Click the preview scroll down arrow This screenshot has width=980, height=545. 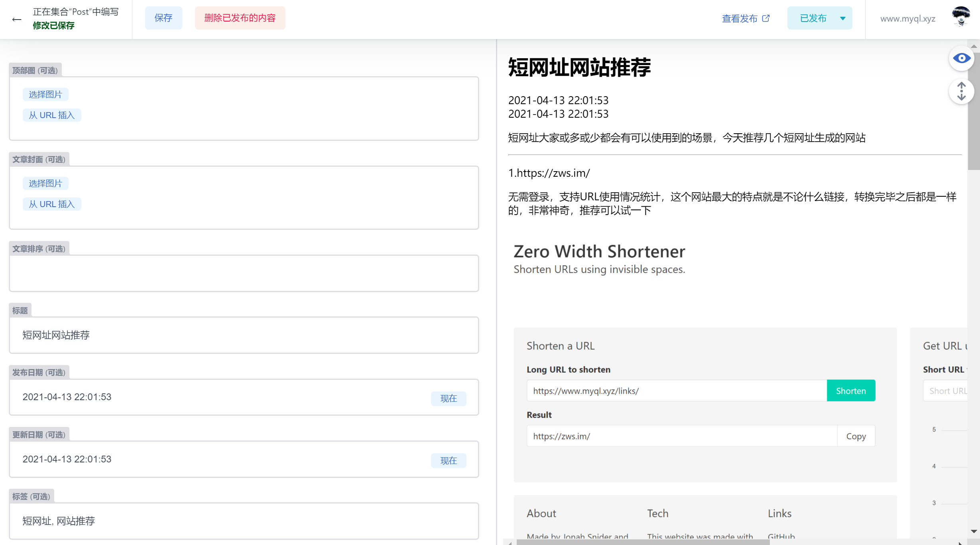[973, 531]
